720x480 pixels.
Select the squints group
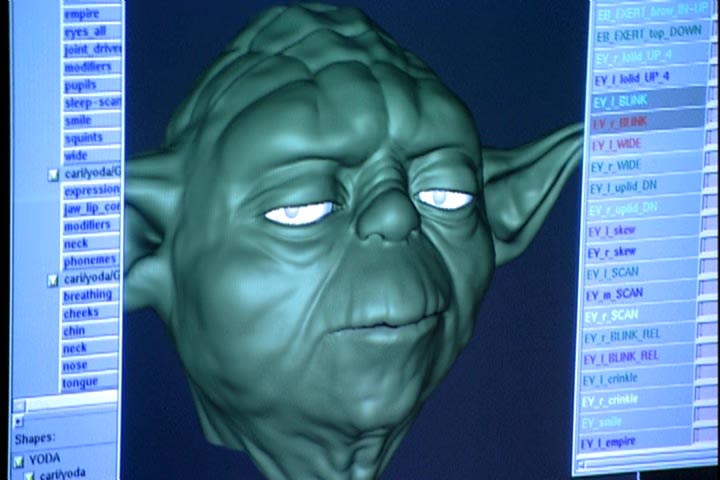click(x=91, y=137)
